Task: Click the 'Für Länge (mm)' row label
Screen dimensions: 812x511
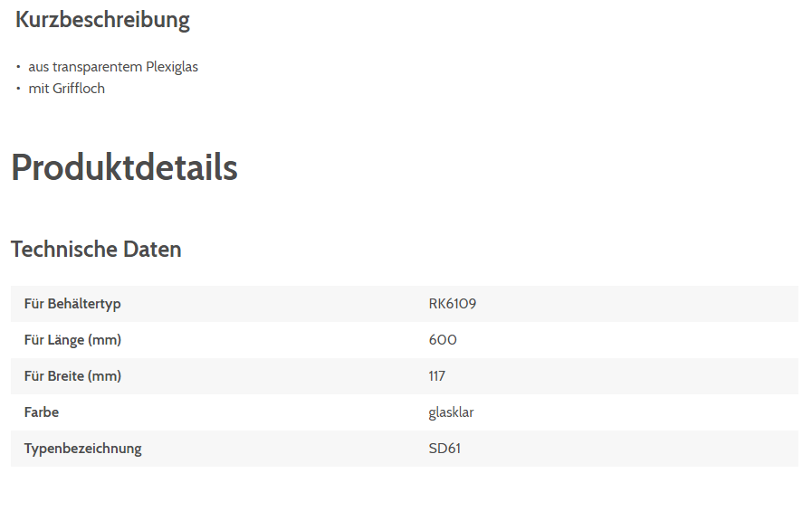Action: [72, 340]
